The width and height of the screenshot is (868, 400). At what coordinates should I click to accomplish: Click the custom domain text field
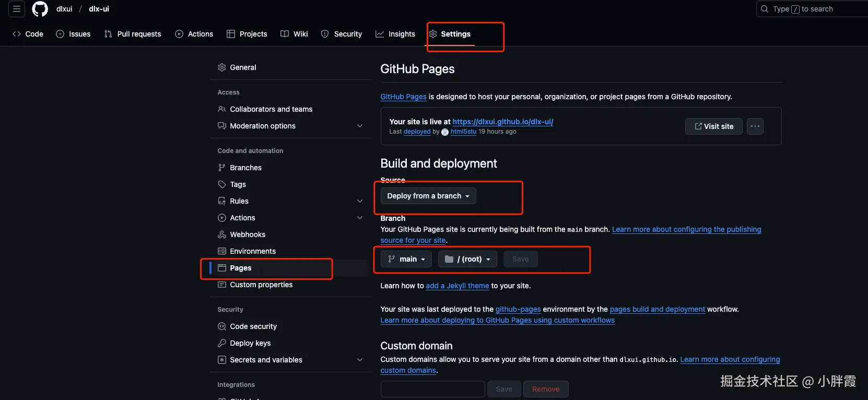432,389
